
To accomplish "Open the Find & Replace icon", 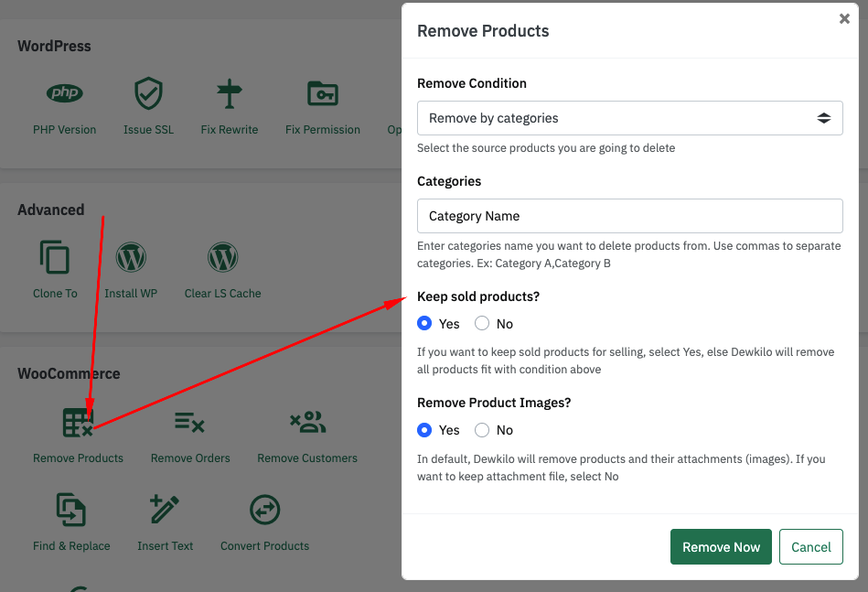I will 70,510.
